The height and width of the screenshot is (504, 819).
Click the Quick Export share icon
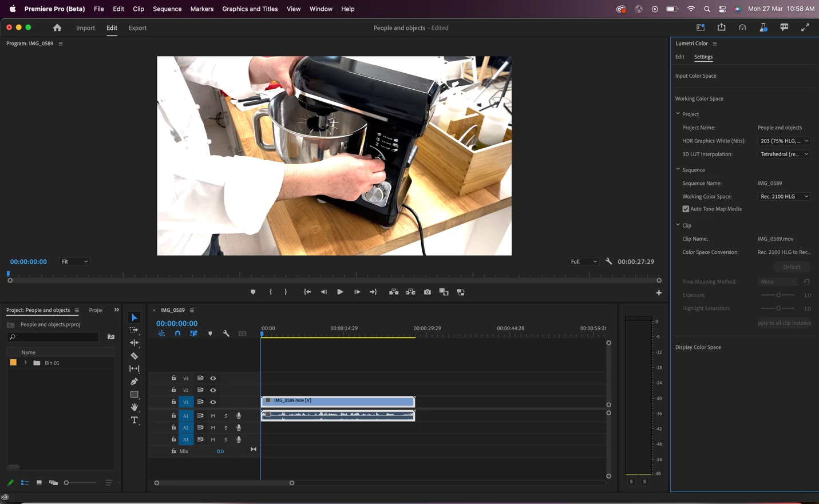721,27
